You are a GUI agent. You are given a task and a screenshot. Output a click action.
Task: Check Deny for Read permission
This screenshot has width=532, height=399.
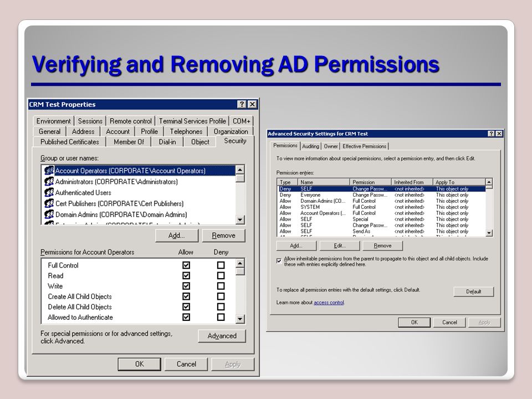tap(221, 275)
